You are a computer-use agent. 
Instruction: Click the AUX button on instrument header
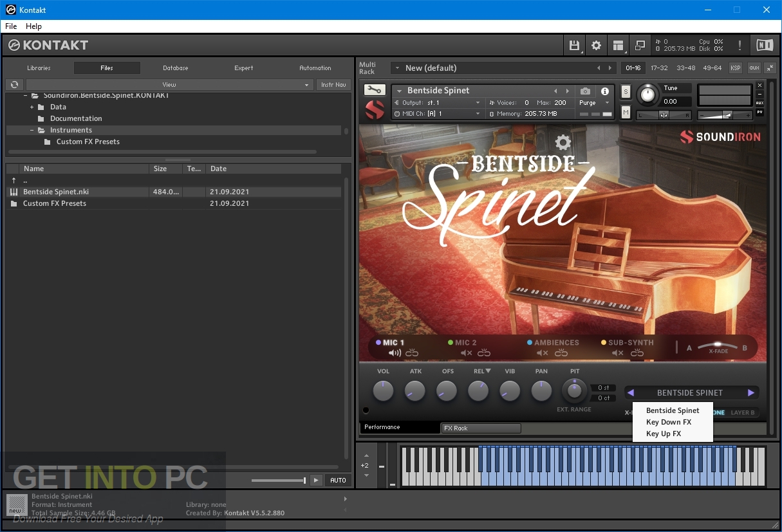click(759, 103)
